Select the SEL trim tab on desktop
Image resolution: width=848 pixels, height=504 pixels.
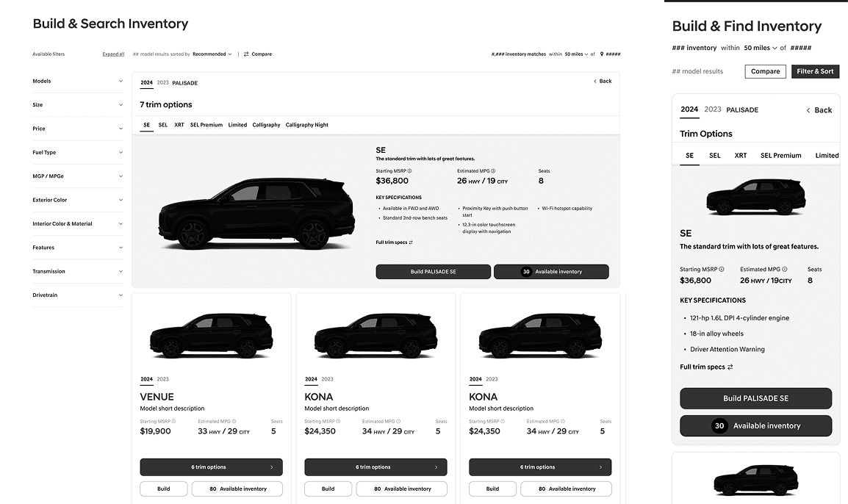click(x=163, y=125)
